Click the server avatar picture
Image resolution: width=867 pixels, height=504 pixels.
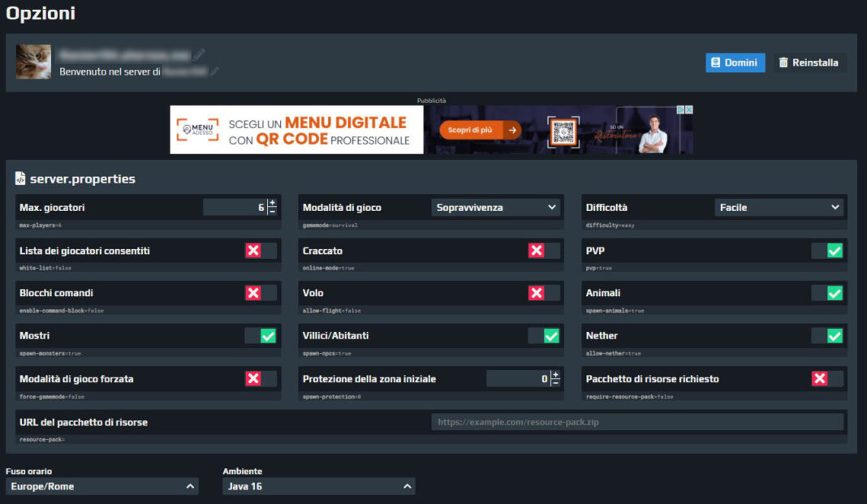[33, 62]
